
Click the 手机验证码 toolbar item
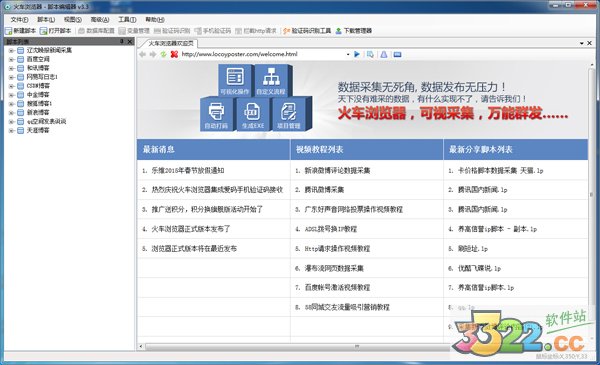[x=212, y=31]
